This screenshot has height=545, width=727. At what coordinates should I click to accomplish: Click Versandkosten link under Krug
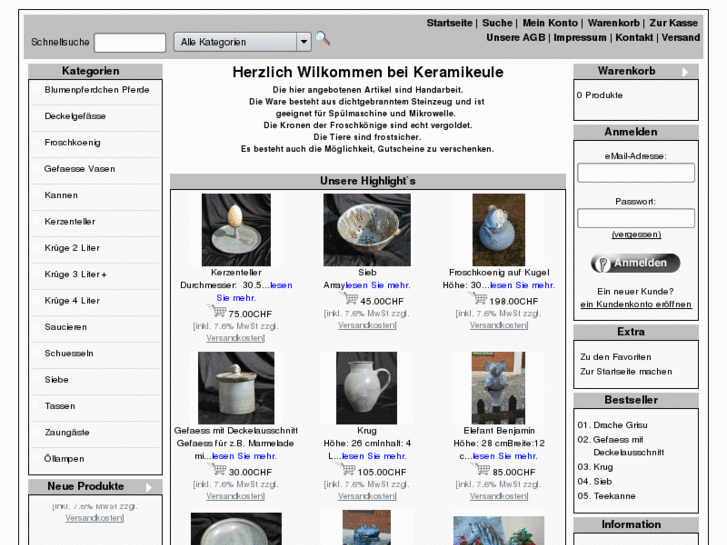[x=367, y=496]
